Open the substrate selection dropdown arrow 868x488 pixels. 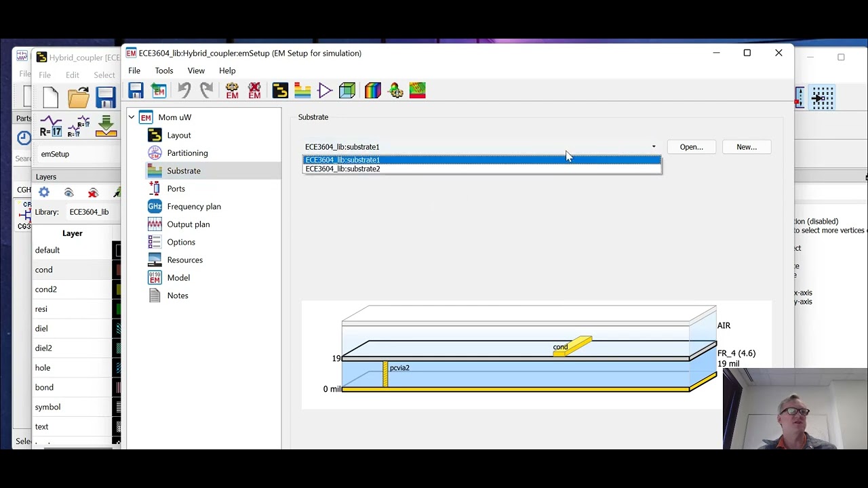[654, 147]
